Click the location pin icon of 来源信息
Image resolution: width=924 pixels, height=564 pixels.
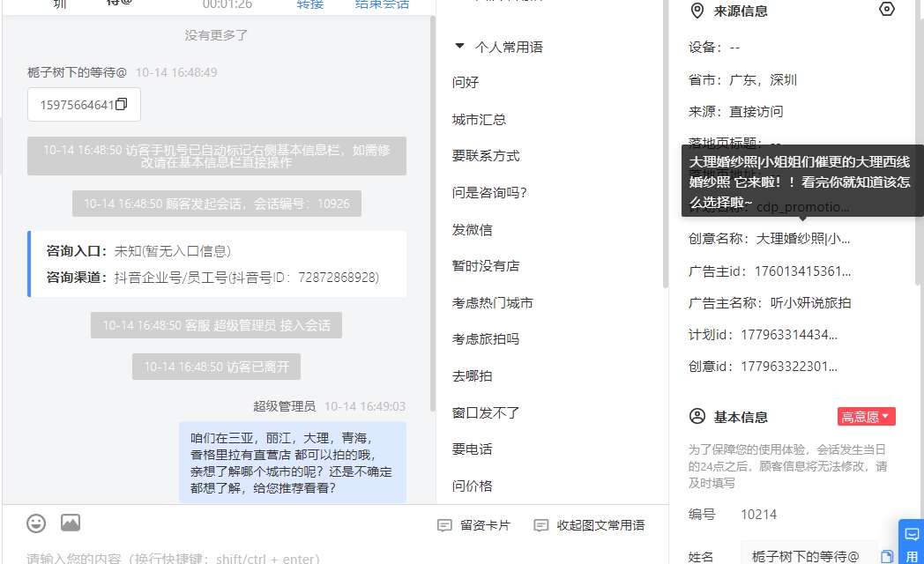pyautogui.click(x=697, y=11)
